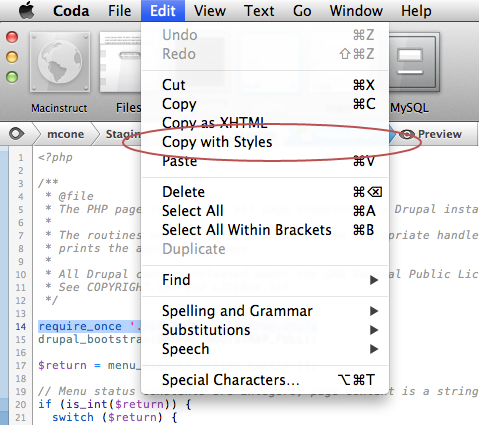
Task: Choose Select All
Action: tap(265, 211)
